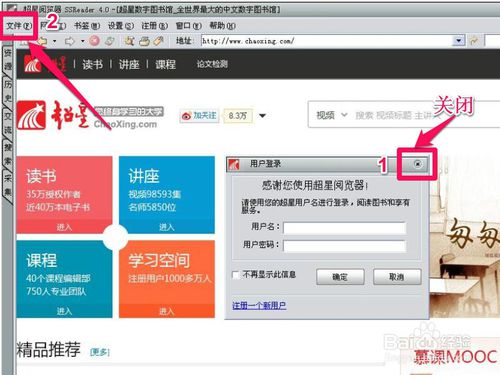Click the 取消 button
This screenshot has width=500, height=375.
[397, 277]
